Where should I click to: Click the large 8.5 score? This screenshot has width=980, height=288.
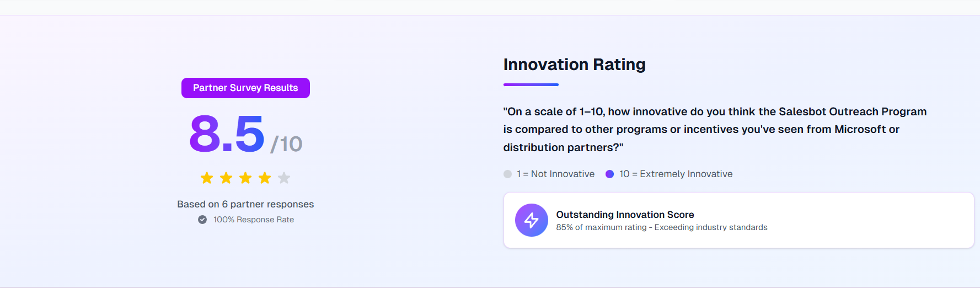(227, 134)
